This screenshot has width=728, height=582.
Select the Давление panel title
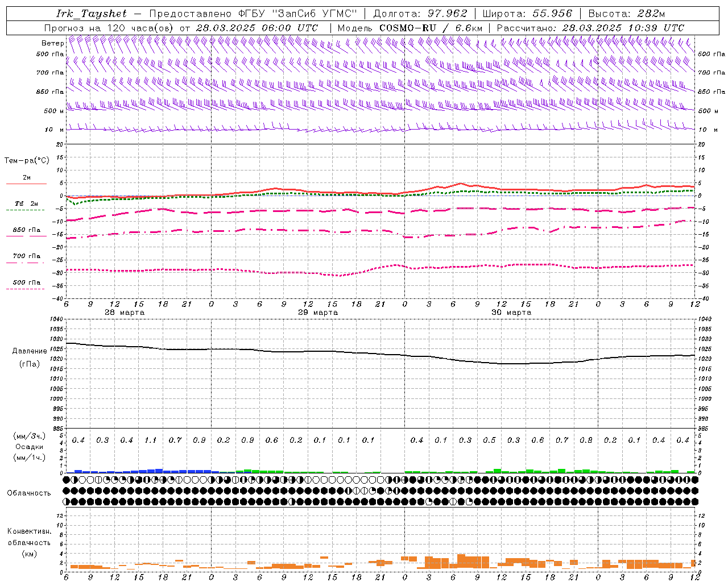click(30, 351)
